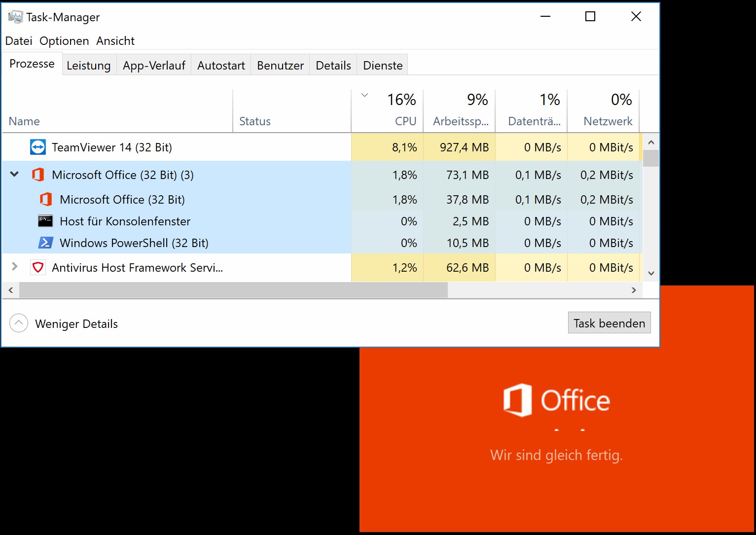Open the Ansicht menu
Viewport: 756px width, 535px height.
(115, 41)
